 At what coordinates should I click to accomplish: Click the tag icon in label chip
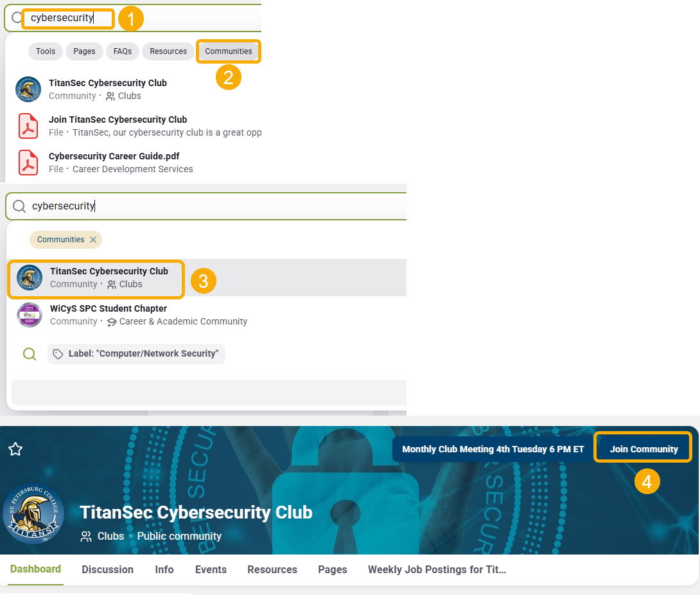pyautogui.click(x=58, y=354)
